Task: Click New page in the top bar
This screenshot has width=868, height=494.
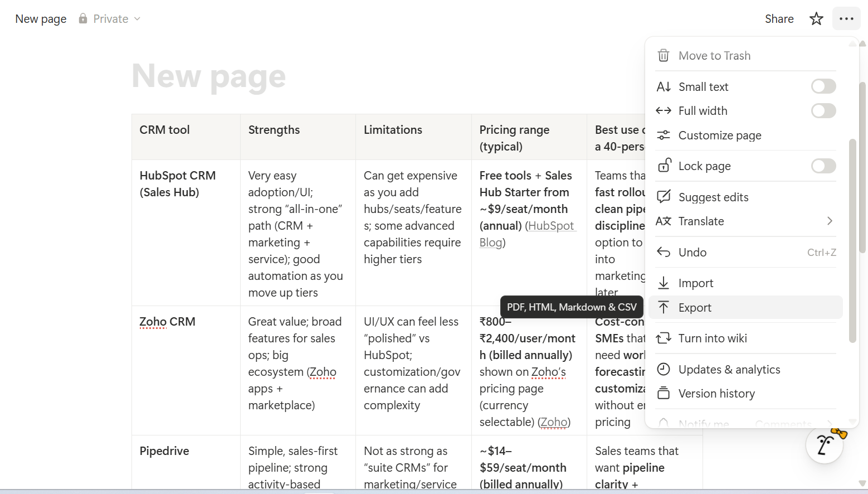Action: [x=40, y=18]
